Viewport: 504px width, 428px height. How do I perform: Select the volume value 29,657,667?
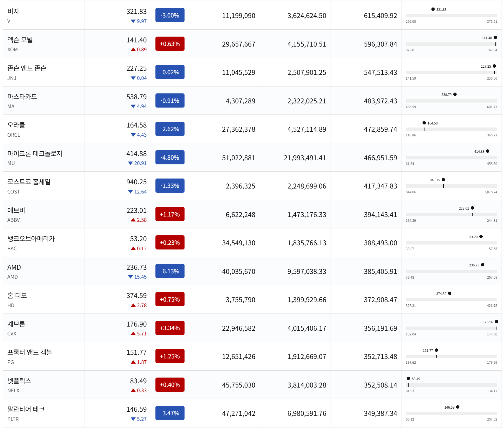[x=239, y=44]
